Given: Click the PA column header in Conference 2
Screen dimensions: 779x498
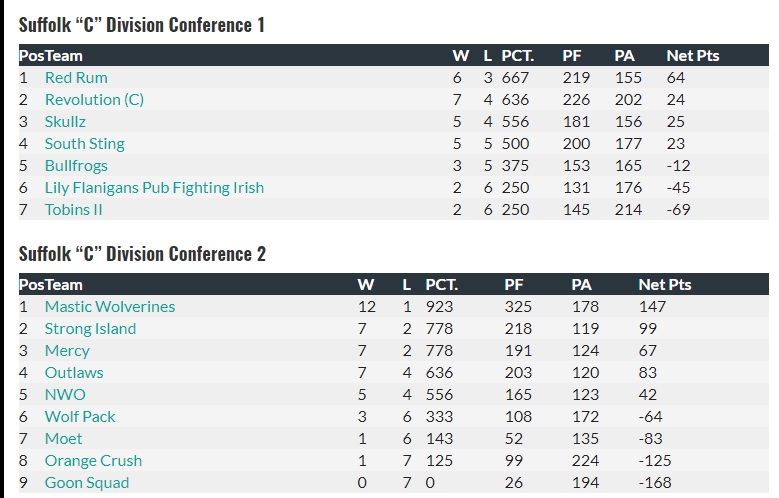Looking at the screenshot, I should [581, 285].
